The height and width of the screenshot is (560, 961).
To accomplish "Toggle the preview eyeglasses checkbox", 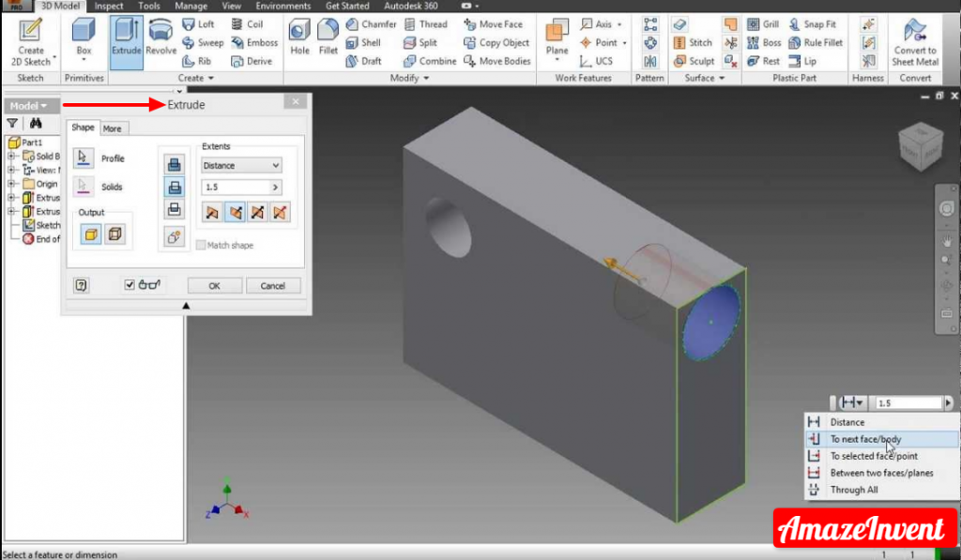I will point(130,284).
